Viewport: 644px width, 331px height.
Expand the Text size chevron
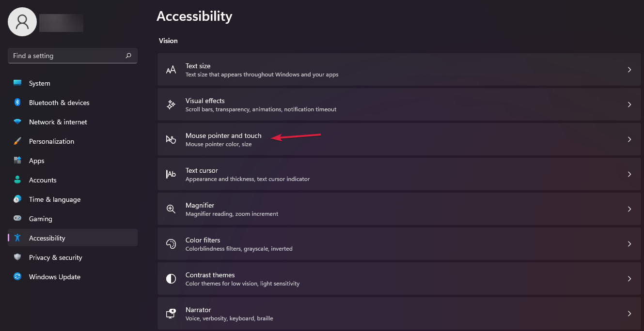pos(629,70)
